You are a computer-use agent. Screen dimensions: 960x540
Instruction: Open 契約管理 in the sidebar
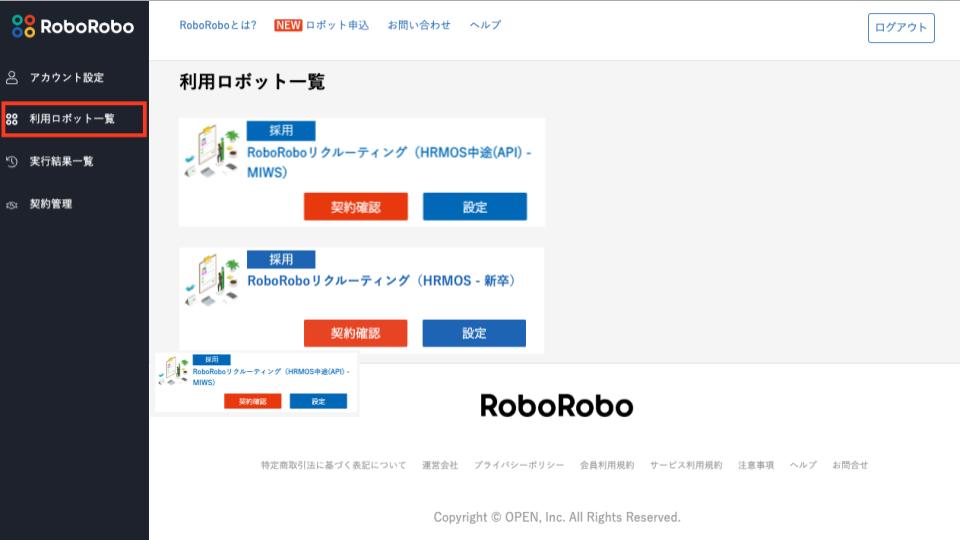point(51,204)
